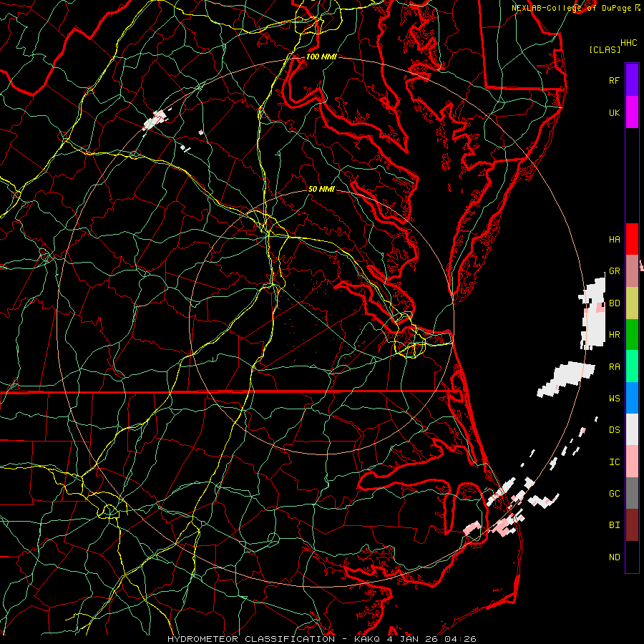Click the RF legend label

click(614, 80)
